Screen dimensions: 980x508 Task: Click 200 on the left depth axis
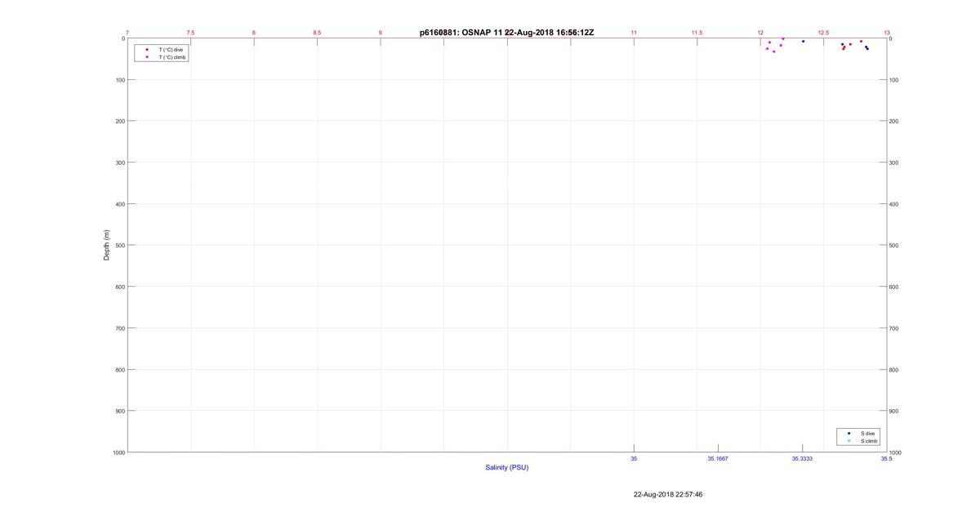point(119,121)
